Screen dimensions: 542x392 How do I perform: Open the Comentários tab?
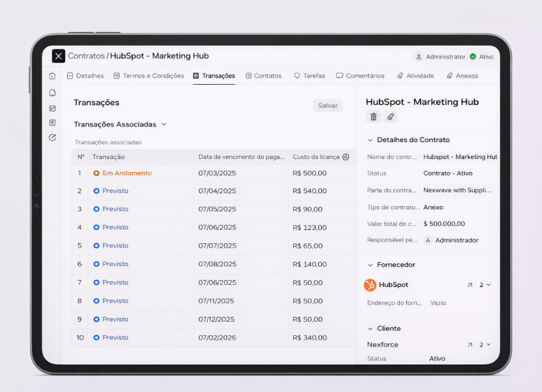[x=360, y=76]
